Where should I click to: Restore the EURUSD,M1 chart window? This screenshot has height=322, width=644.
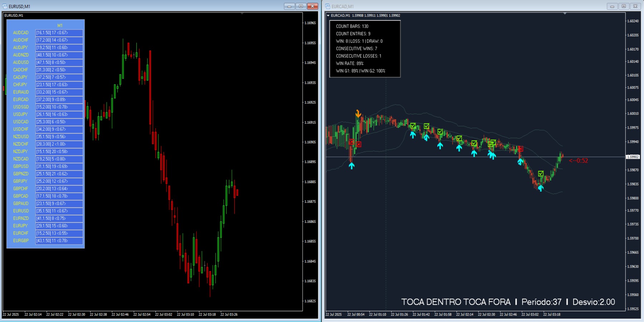pyautogui.click(x=301, y=6)
